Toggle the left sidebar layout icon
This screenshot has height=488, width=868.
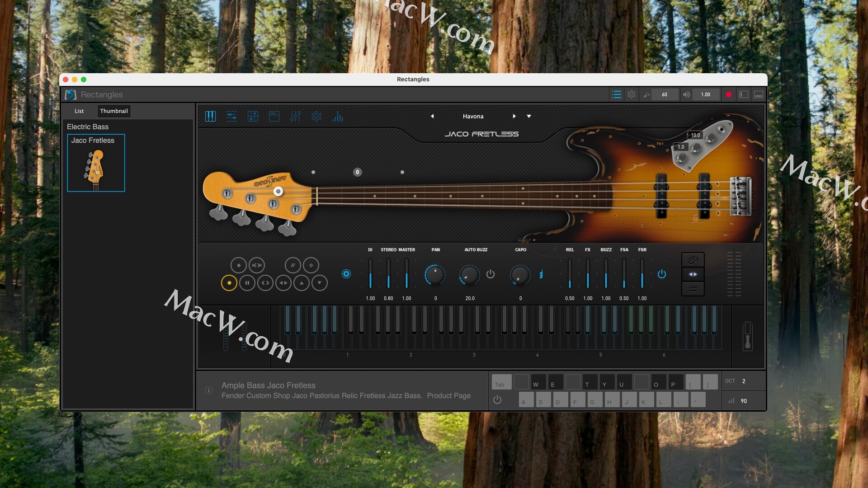(744, 94)
